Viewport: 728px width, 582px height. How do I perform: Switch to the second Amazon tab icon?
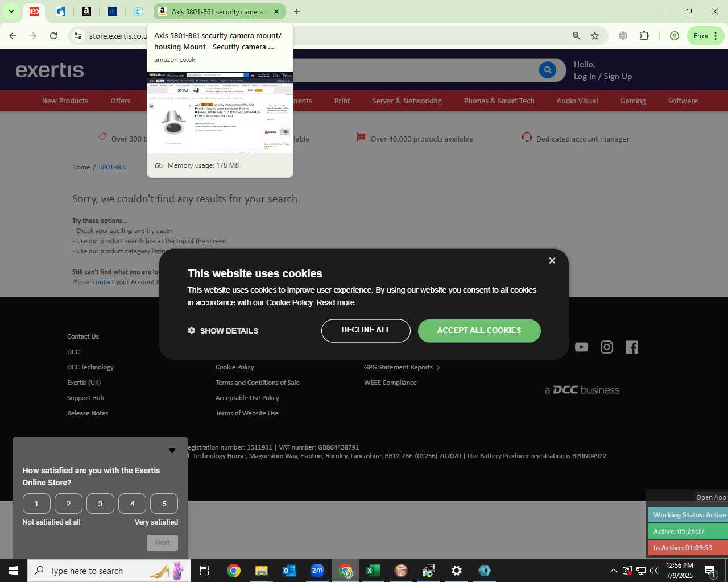[x=86, y=11]
